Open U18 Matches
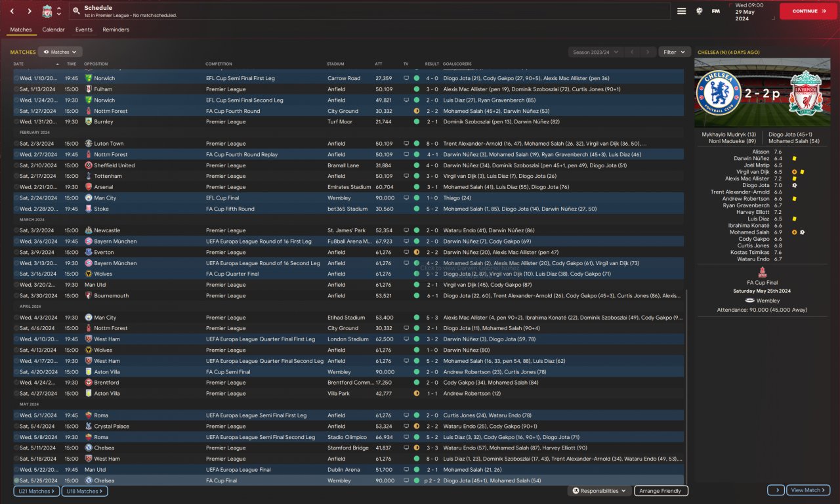Viewport: 840px width, 504px height. click(x=85, y=491)
